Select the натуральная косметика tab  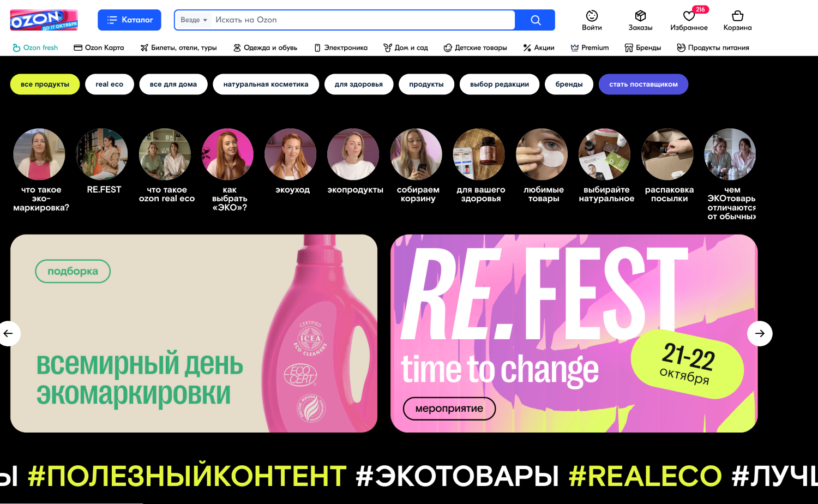tap(266, 84)
